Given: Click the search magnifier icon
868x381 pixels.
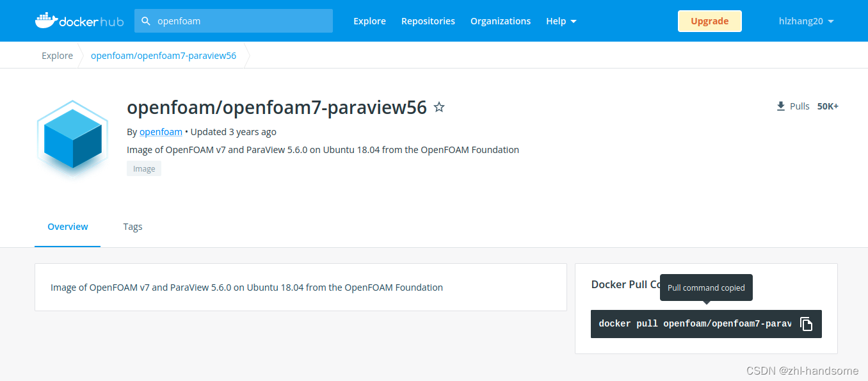Looking at the screenshot, I should pos(145,20).
